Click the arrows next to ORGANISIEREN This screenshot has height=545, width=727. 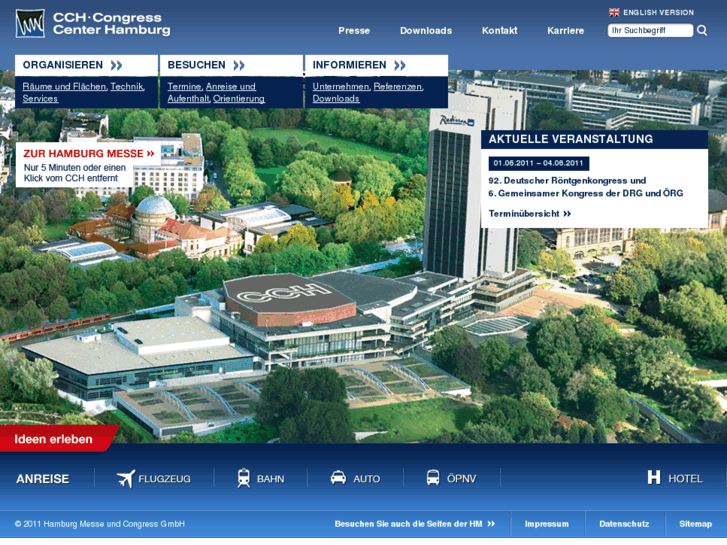pyautogui.click(x=116, y=65)
